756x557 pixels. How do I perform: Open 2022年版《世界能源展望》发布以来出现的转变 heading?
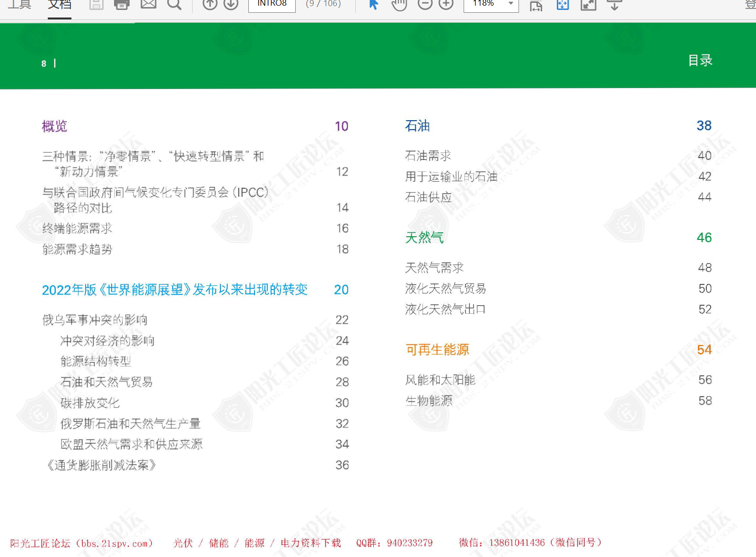pyautogui.click(x=175, y=290)
